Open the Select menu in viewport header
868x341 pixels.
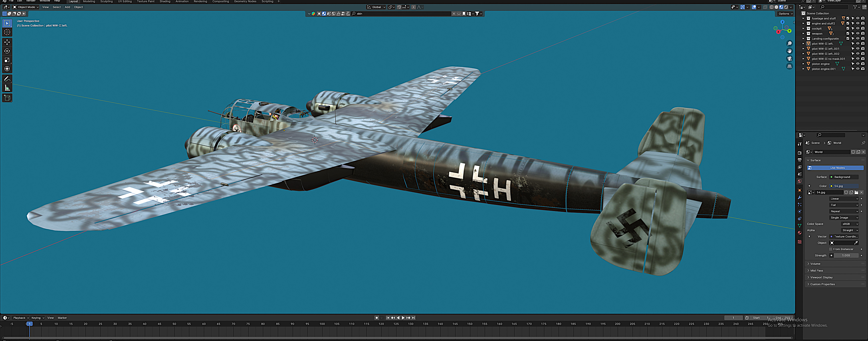57,7
